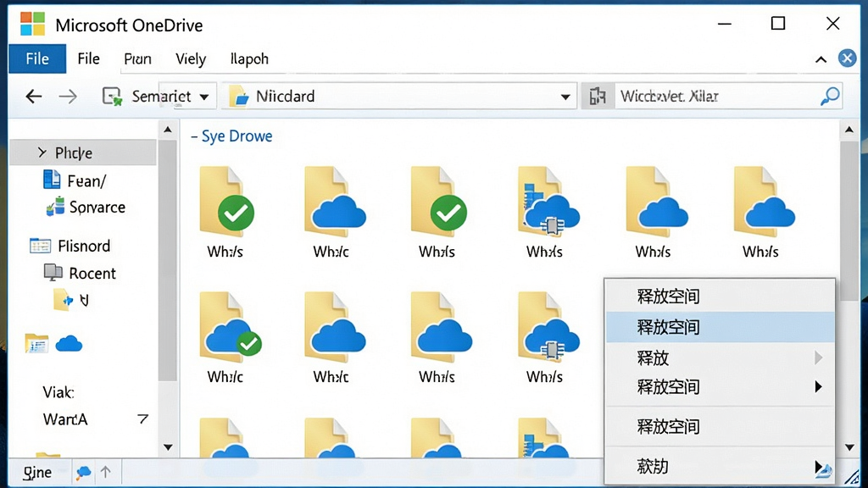Click the icon left of the search field
Screen dimensions: 868x488
coord(598,97)
